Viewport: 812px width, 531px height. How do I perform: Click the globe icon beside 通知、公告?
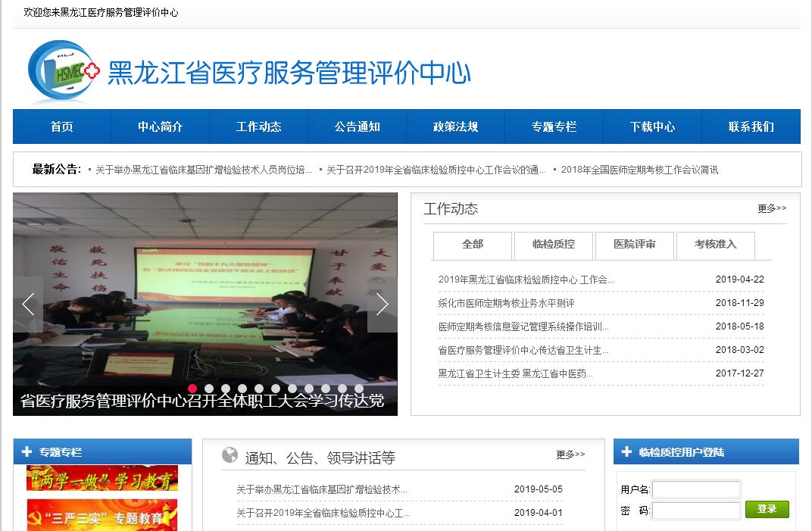230,455
